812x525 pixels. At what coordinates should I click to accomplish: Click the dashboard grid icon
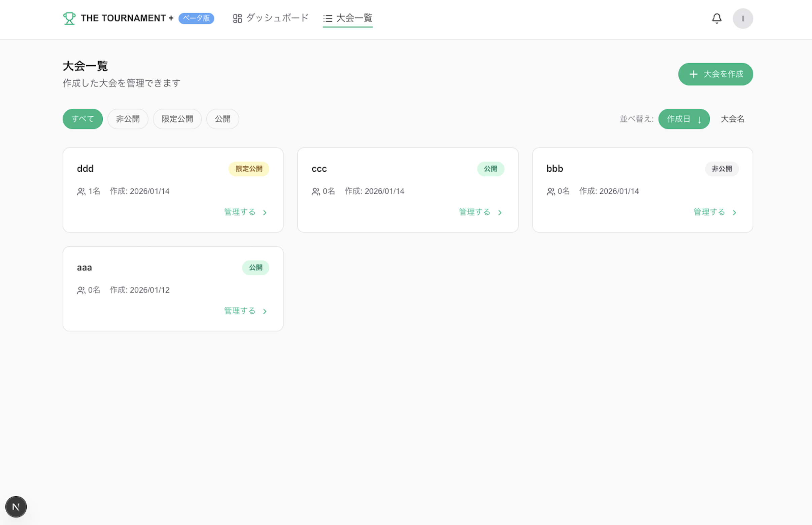(x=237, y=19)
